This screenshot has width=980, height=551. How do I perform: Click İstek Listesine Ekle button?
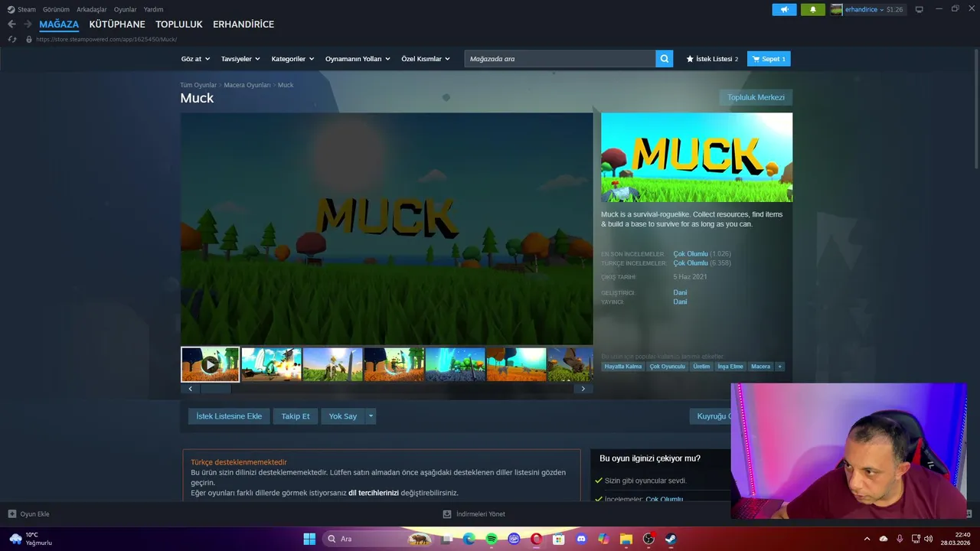[229, 416]
